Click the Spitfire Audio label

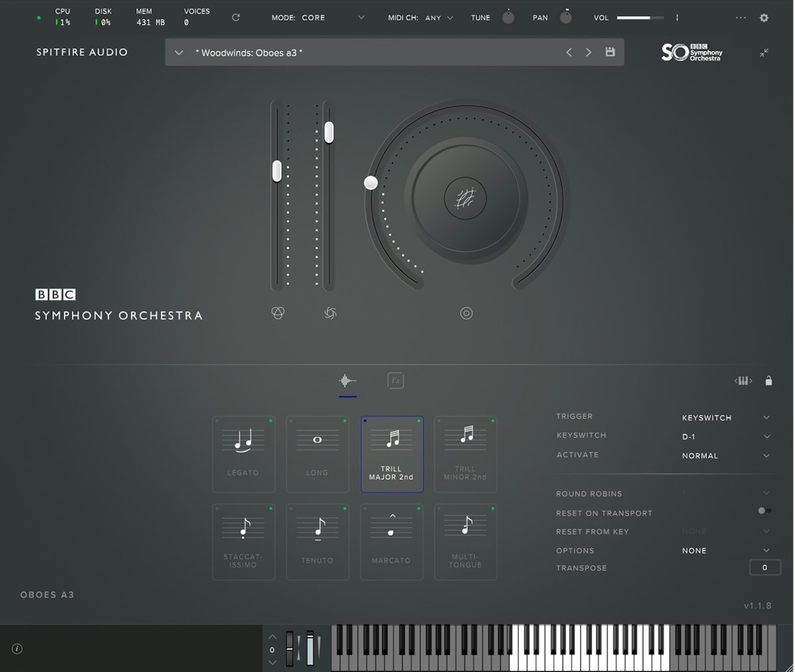click(x=82, y=52)
